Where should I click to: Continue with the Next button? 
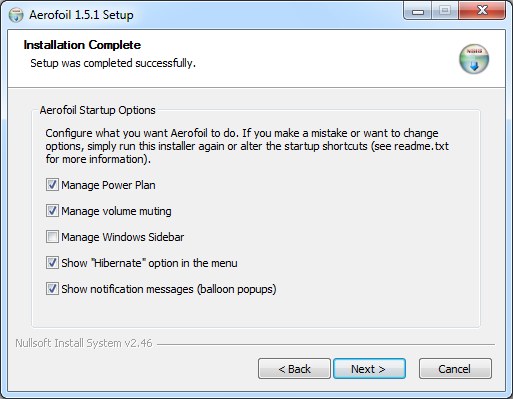point(369,369)
